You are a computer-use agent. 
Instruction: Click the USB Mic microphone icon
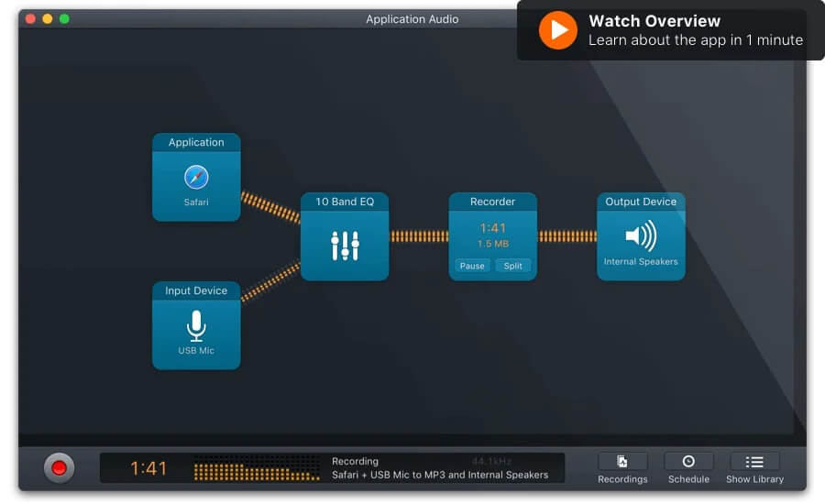(x=196, y=325)
